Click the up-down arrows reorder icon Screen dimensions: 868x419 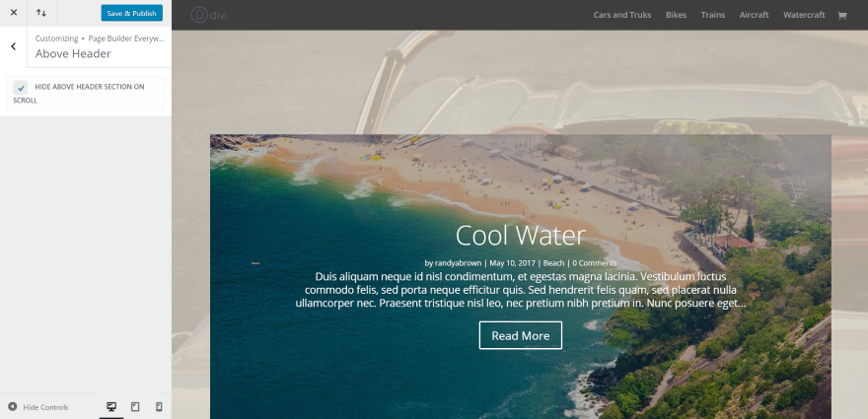[41, 13]
